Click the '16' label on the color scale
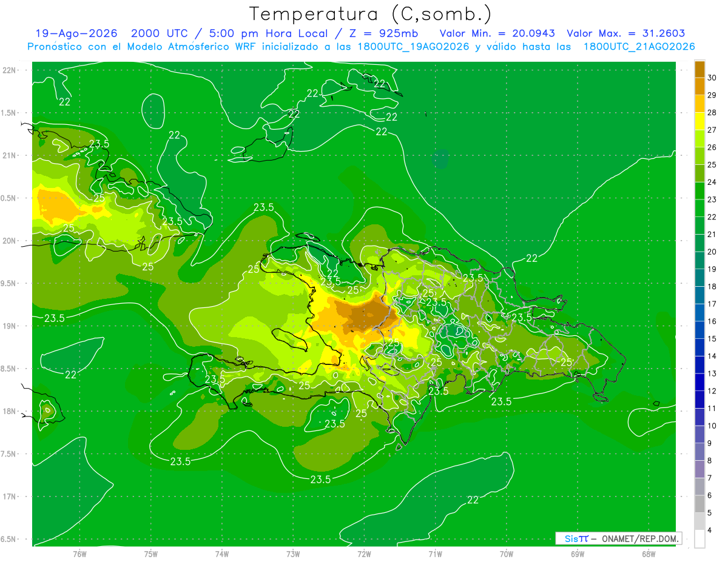 pos(712,321)
